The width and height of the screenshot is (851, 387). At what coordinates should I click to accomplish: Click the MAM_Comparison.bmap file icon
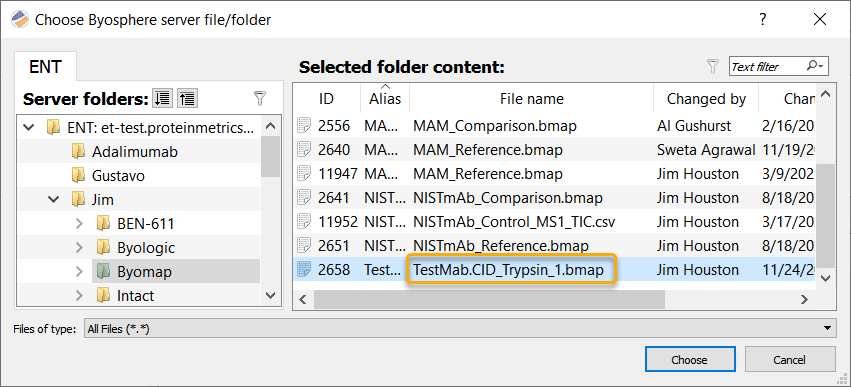pyautogui.click(x=304, y=126)
